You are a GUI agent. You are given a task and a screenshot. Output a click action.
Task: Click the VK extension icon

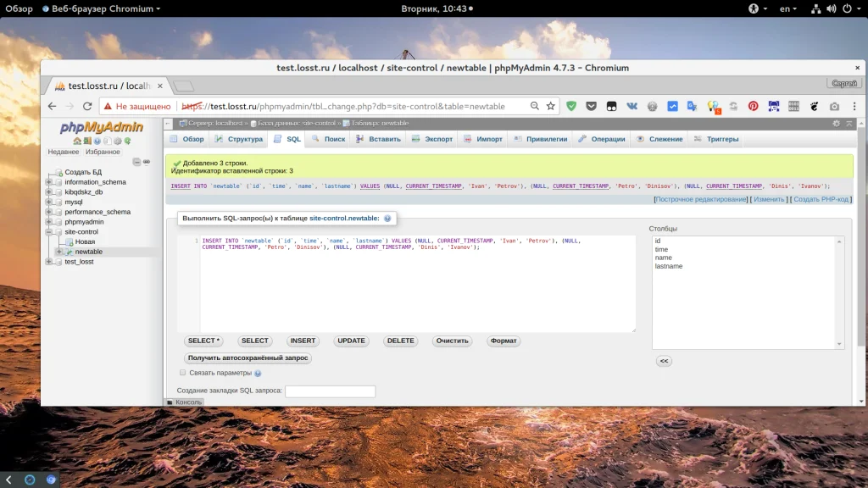click(632, 107)
